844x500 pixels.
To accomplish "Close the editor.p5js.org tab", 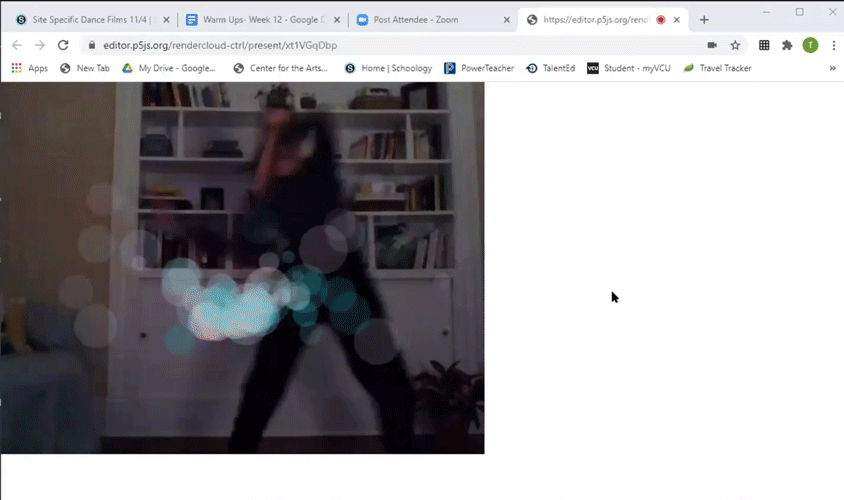I will 677,20.
